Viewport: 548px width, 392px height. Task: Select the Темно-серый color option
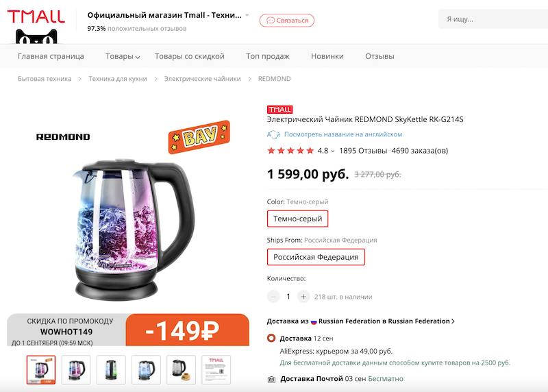[297, 219]
